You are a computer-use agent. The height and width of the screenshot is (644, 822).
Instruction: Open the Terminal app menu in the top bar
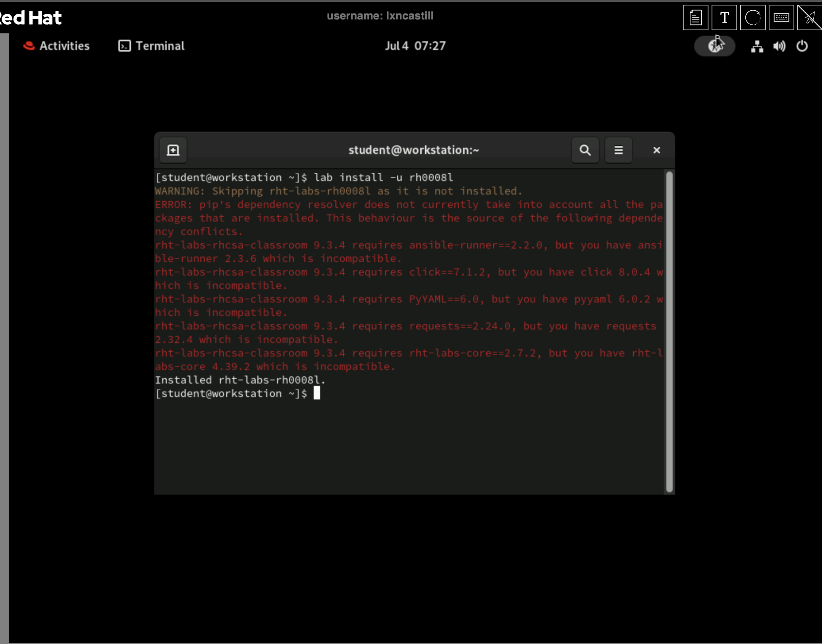pos(152,46)
